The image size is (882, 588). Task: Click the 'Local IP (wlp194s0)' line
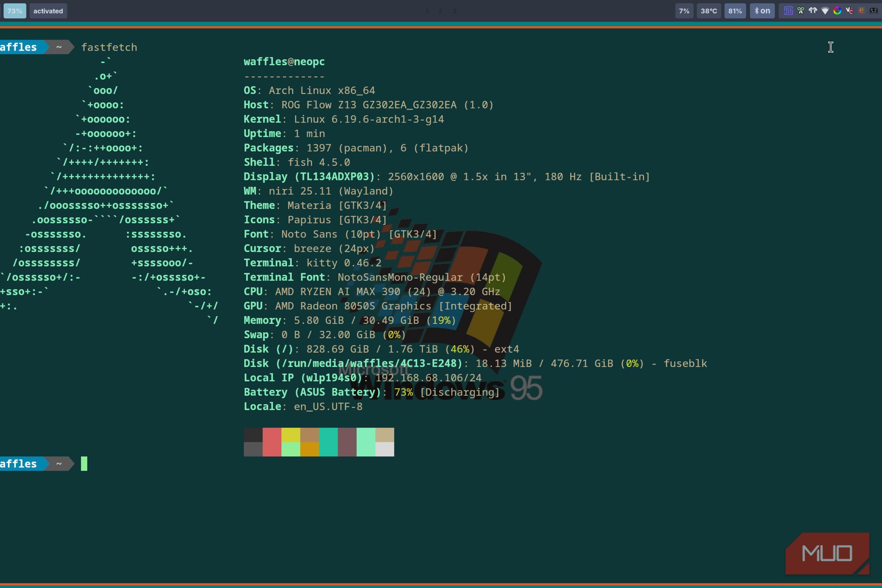363,378
